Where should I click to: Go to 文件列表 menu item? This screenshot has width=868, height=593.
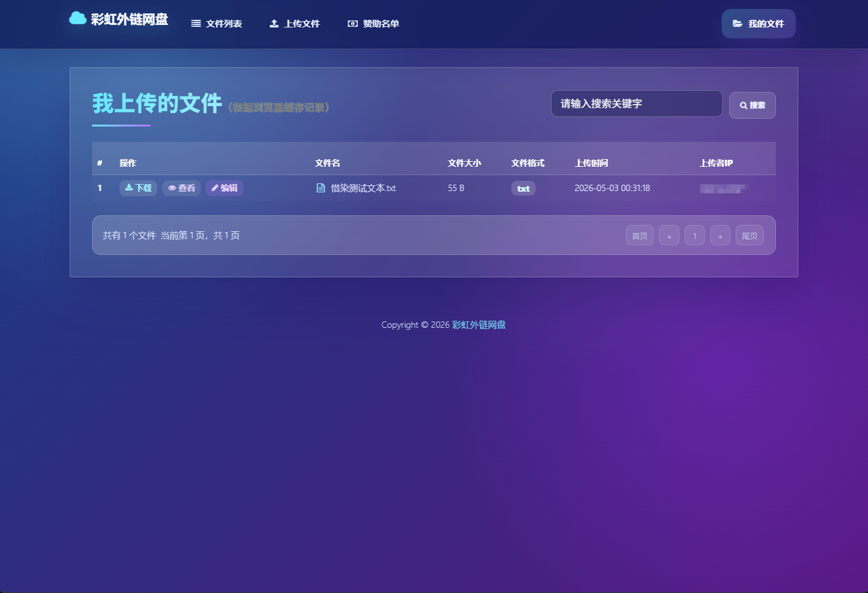[217, 24]
